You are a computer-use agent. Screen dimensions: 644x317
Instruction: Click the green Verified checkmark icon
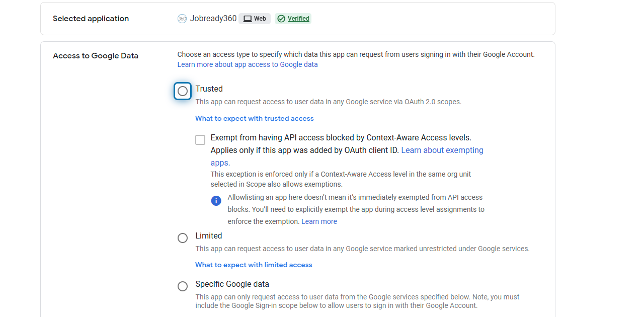[x=281, y=19]
